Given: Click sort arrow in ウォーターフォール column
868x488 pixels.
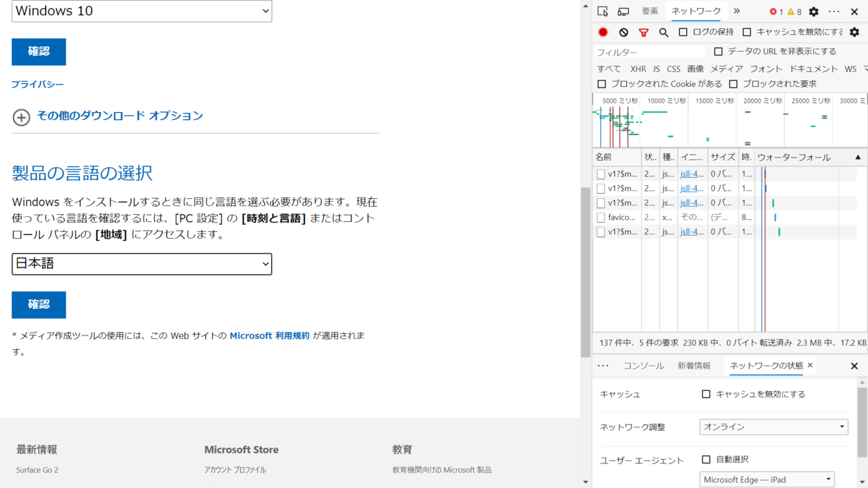Looking at the screenshot, I should click(858, 157).
